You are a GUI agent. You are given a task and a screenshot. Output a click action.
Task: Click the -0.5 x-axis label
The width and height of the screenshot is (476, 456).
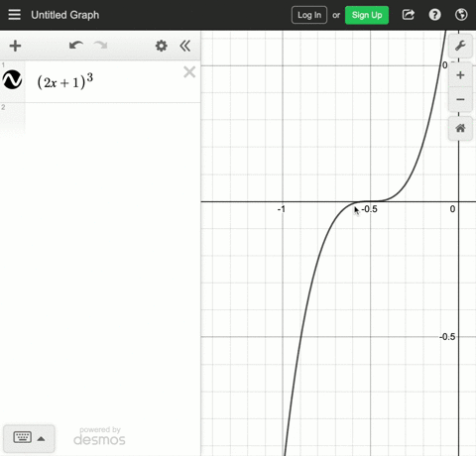(x=369, y=209)
